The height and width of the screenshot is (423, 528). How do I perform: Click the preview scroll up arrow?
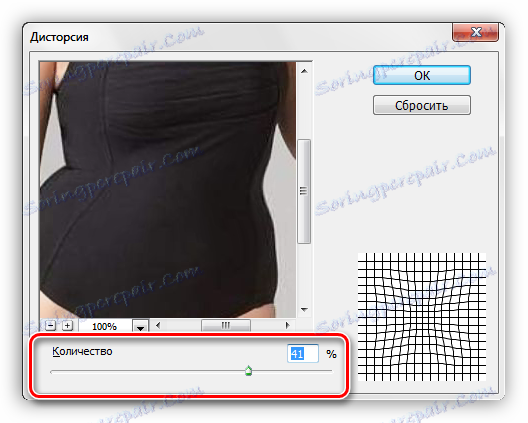(x=304, y=71)
